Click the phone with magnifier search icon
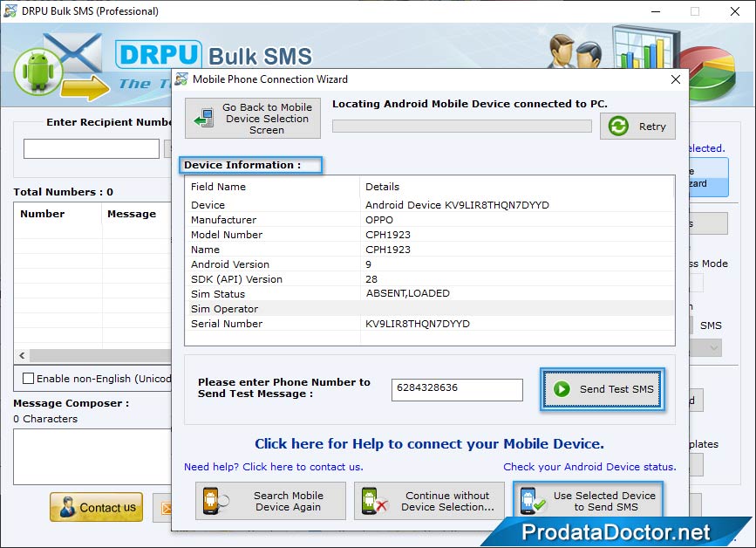The width and height of the screenshot is (756, 548). pos(215,501)
